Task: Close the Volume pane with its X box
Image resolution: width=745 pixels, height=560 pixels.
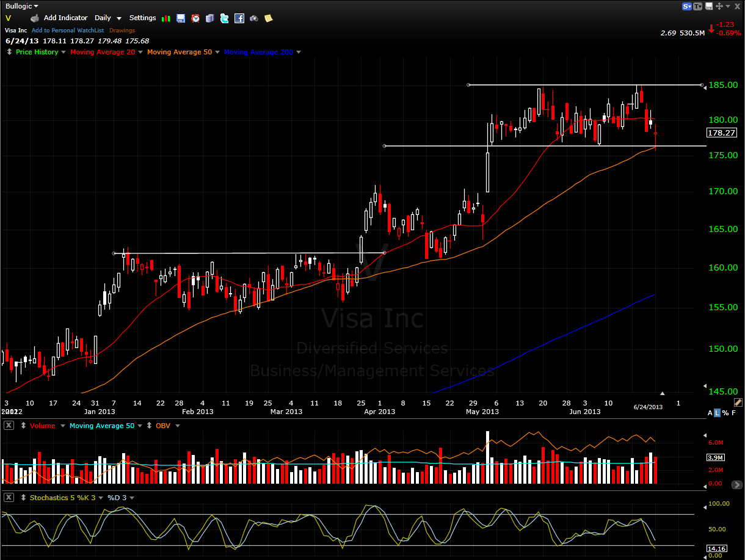Action: (9, 426)
